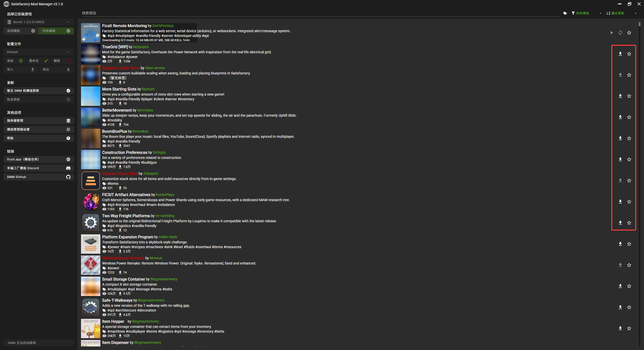Click author link DarthPorisius
644x350 pixels.
point(163,26)
